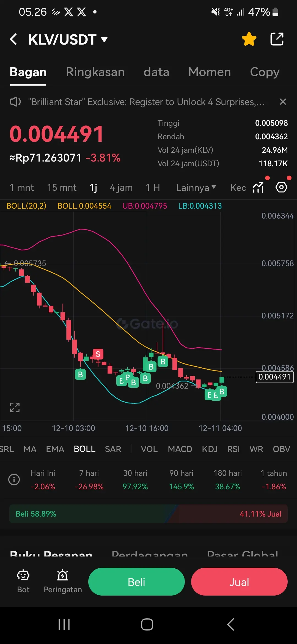Select the 1 mnt timeframe
Image resolution: width=297 pixels, height=644 pixels.
22,188
